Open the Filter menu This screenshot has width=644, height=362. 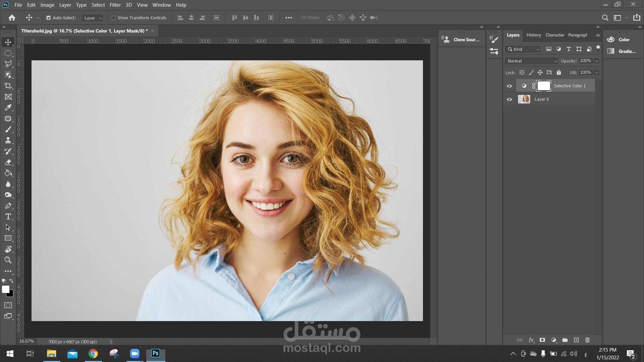(115, 5)
